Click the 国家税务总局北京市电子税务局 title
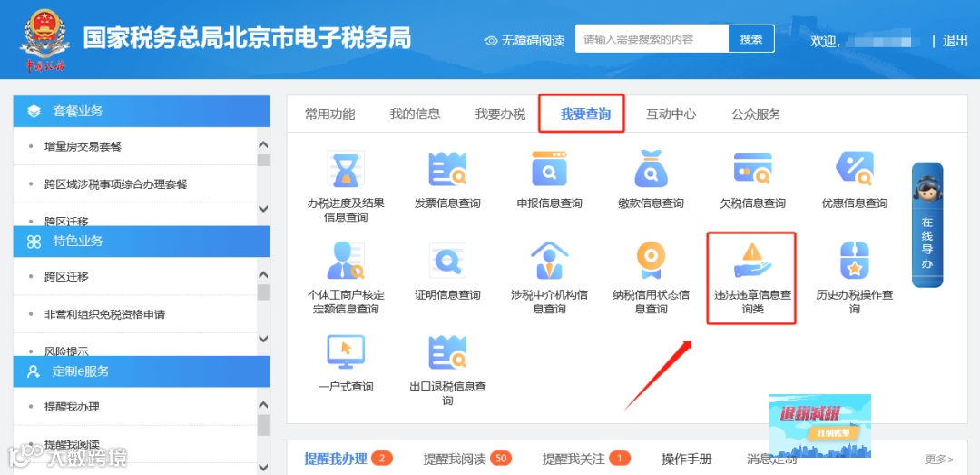The width and height of the screenshot is (980, 475). [247, 38]
